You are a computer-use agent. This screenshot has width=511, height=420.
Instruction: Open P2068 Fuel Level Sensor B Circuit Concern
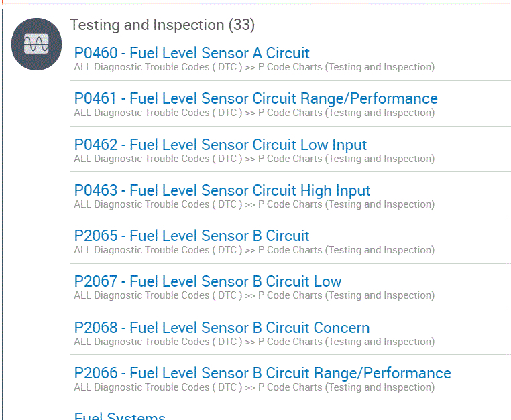click(x=222, y=328)
